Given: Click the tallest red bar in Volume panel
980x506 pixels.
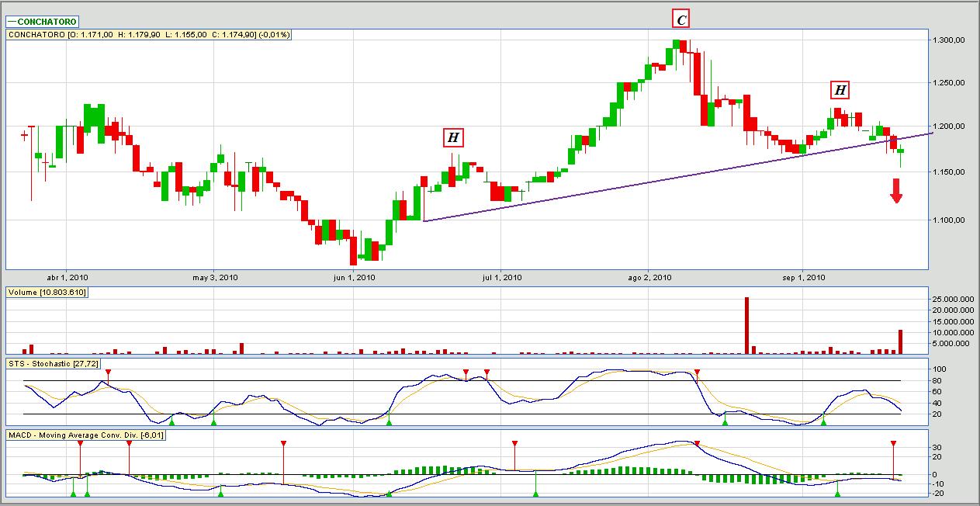Looking at the screenshot, I should (746, 326).
